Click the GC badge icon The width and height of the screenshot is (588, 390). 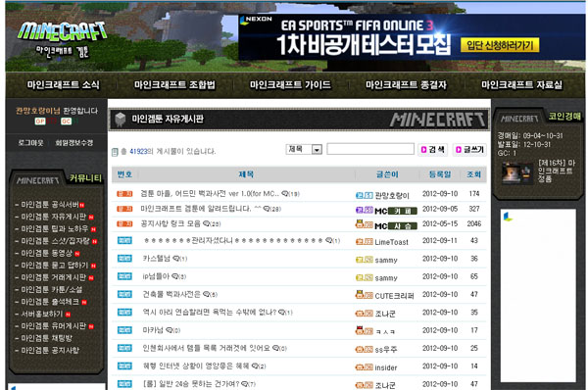pos(66,122)
